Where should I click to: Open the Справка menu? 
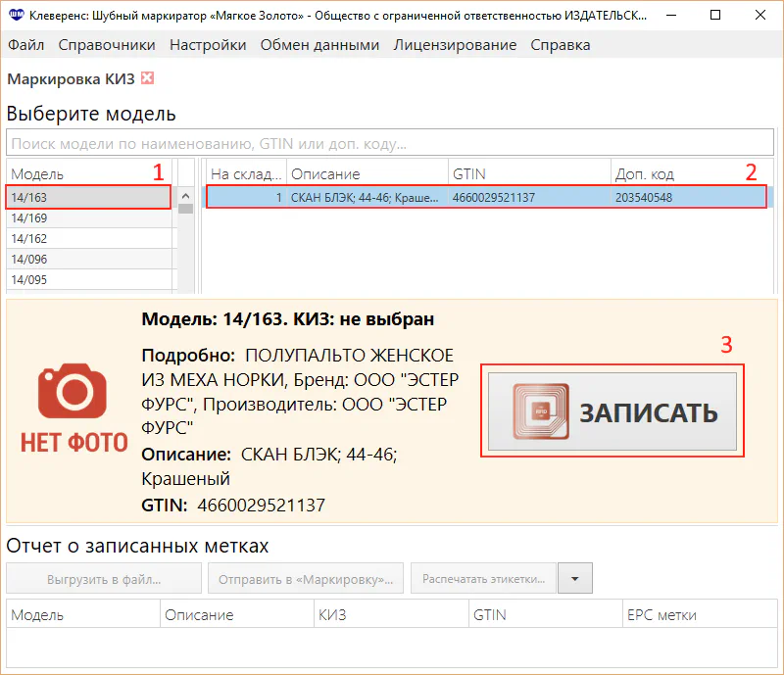coord(561,45)
